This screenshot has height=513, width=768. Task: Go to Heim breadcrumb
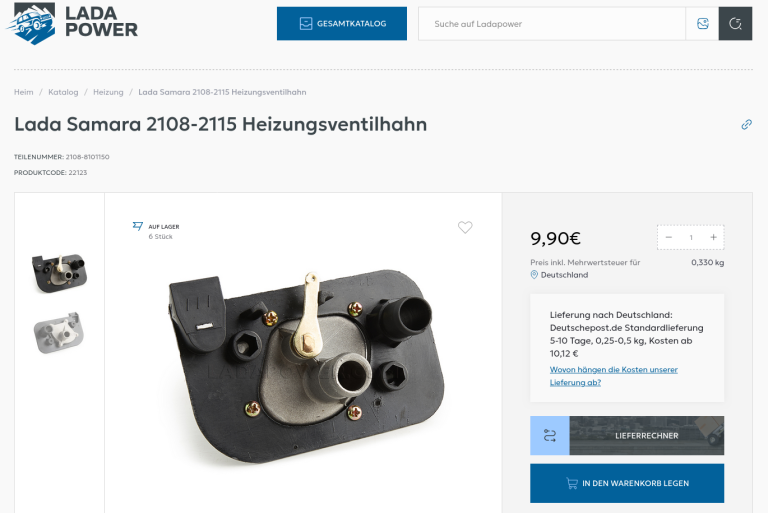click(x=24, y=92)
